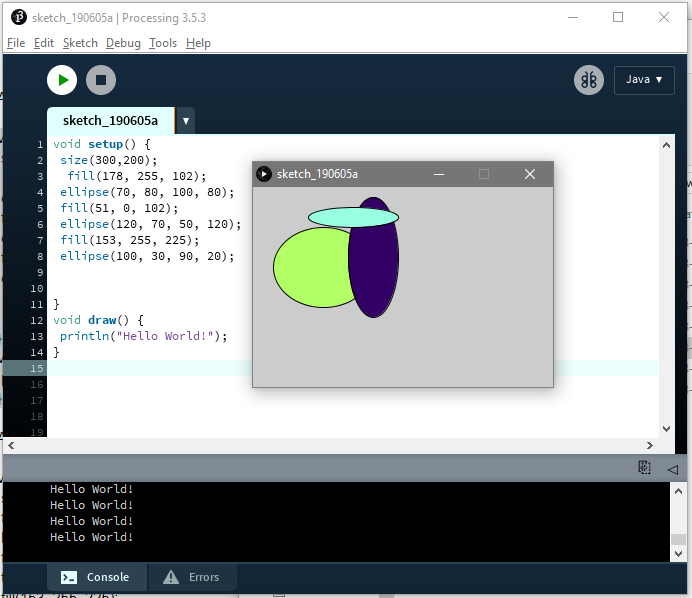Click the copy console output icon
This screenshot has width=692, height=598.
pyautogui.click(x=644, y=467)
